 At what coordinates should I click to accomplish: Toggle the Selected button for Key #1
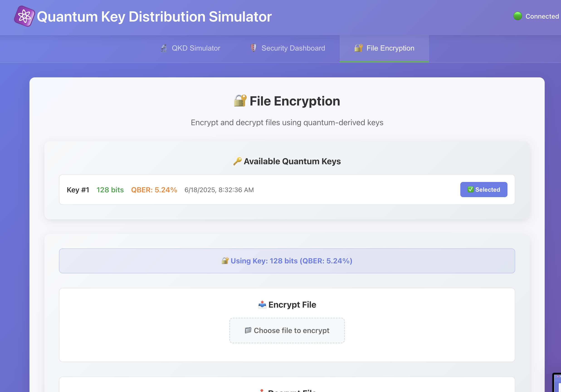pos(483,189)
